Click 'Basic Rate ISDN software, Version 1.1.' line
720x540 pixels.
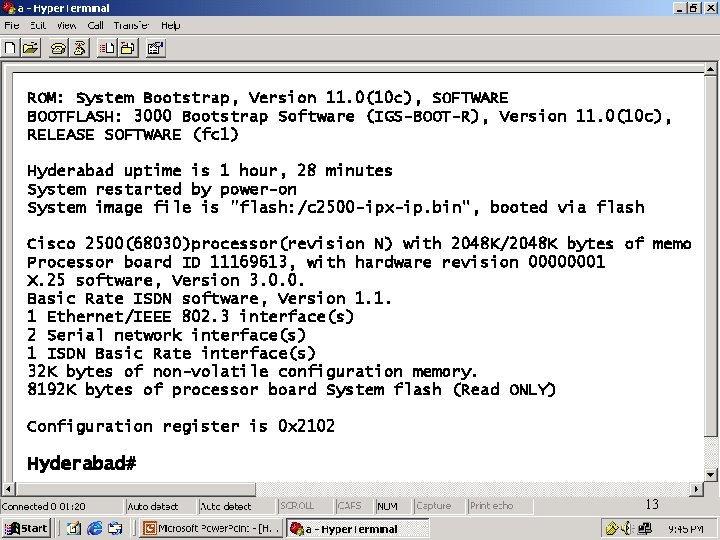click(209, 298)
